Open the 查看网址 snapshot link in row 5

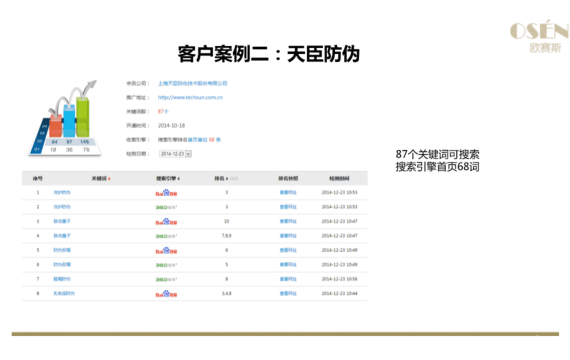click(288, 250)
